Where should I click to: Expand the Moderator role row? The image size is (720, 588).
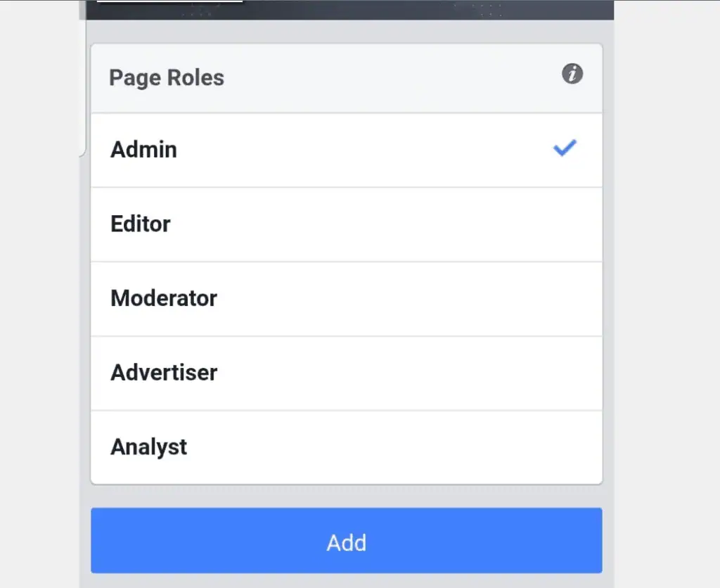(163, 298)
